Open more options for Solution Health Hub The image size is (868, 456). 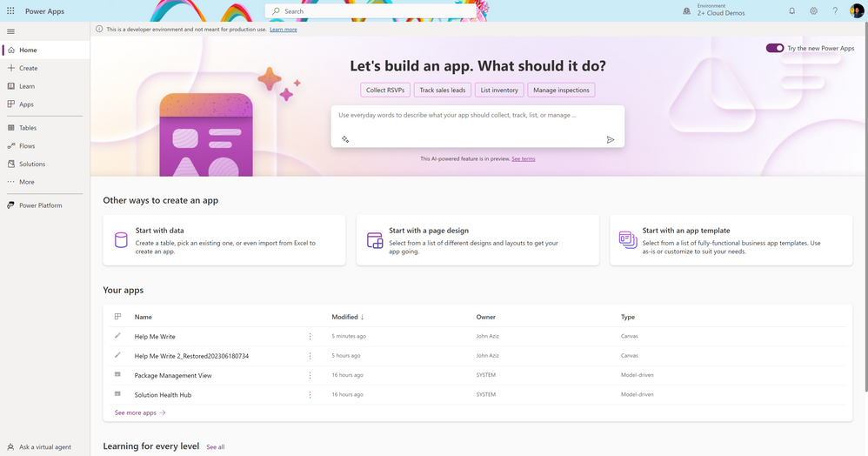pos(310,394)
